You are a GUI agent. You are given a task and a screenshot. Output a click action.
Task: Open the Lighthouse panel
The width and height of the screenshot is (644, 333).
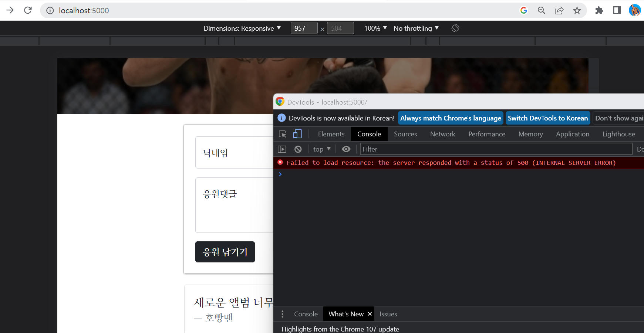tap(619, 134)
